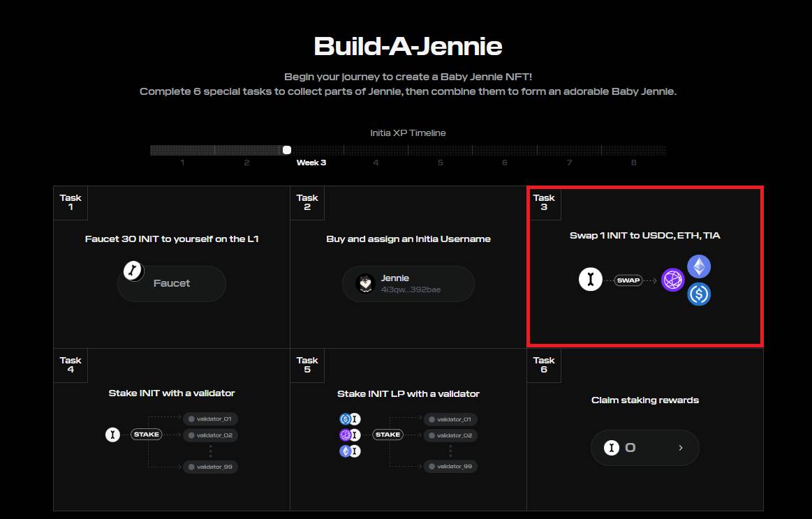Click the 'Task 4' corner label
The width and height of the screenshot is (812, 519).
click(x=71, y=365)
